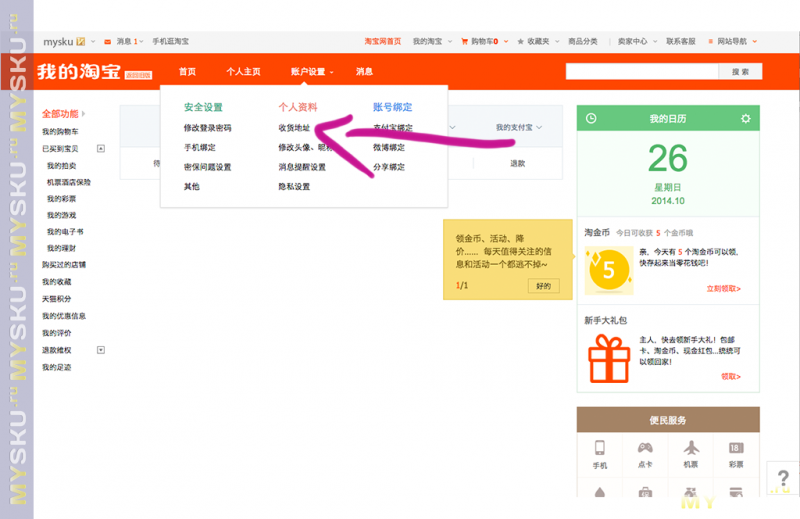800x519 pixels.
Task: Click the 退款 order status item
Action: pos(517,163)
